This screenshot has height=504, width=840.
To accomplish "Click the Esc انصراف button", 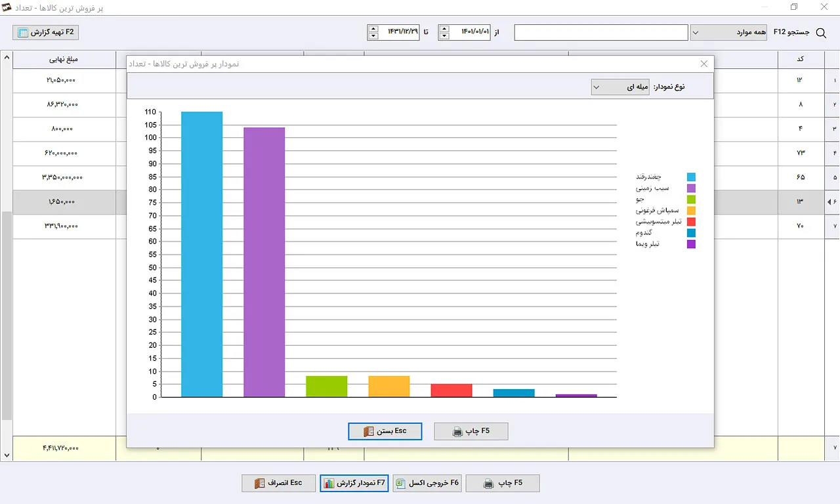I will click(x=279, y=483).
